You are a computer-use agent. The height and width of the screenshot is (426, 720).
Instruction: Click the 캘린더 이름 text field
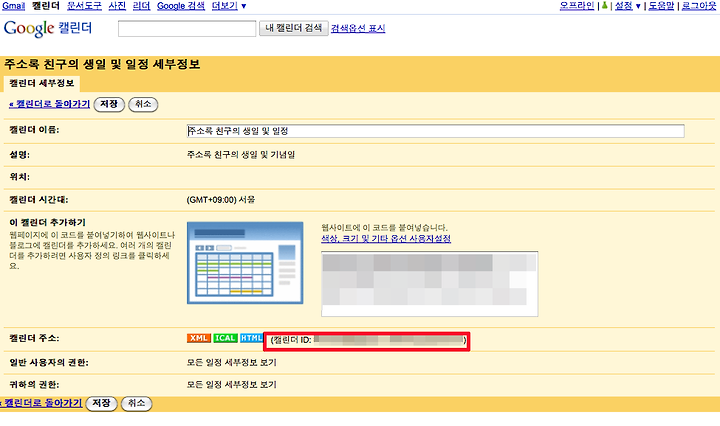[435, 131]
